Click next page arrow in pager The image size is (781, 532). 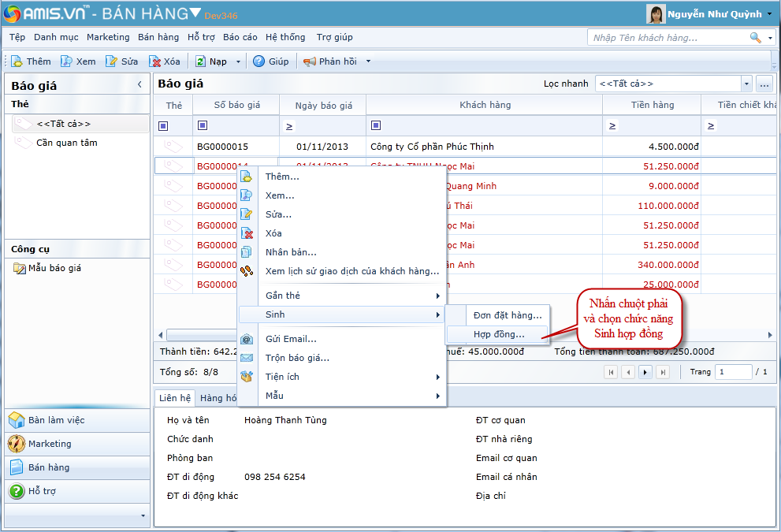(645, 372)
